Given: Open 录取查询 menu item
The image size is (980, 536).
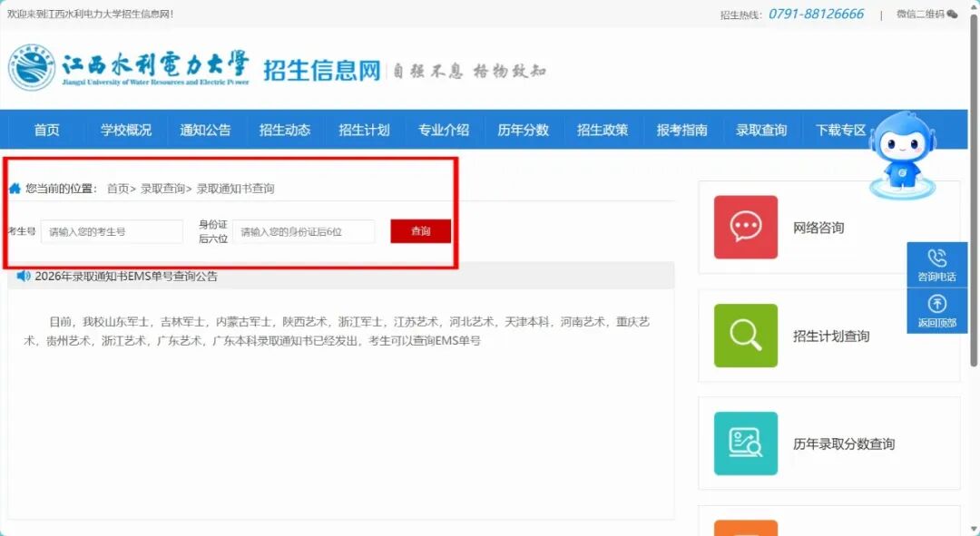Looking at the screenshot, I should pyautogui.click(x=761, y=130).
